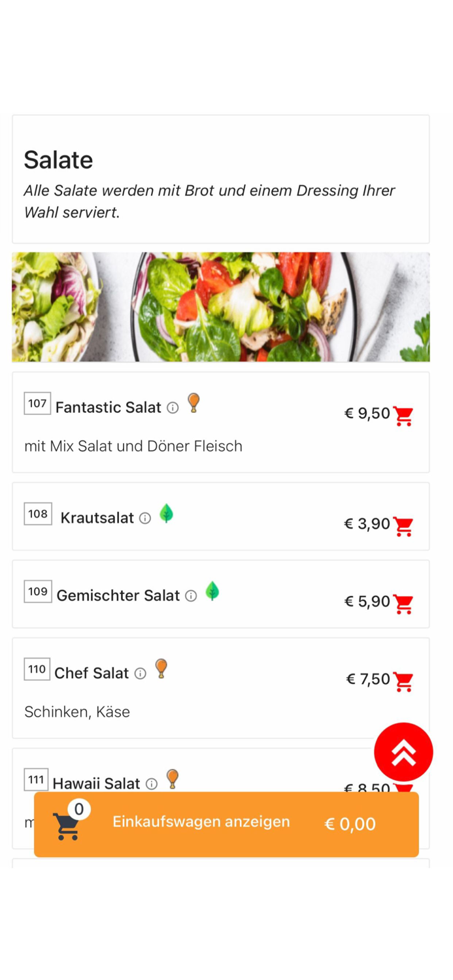This screenshot has width=453, height=980.
Task: Add Hawaii Salat using the red cart icon
Action: tap(404, 791)
